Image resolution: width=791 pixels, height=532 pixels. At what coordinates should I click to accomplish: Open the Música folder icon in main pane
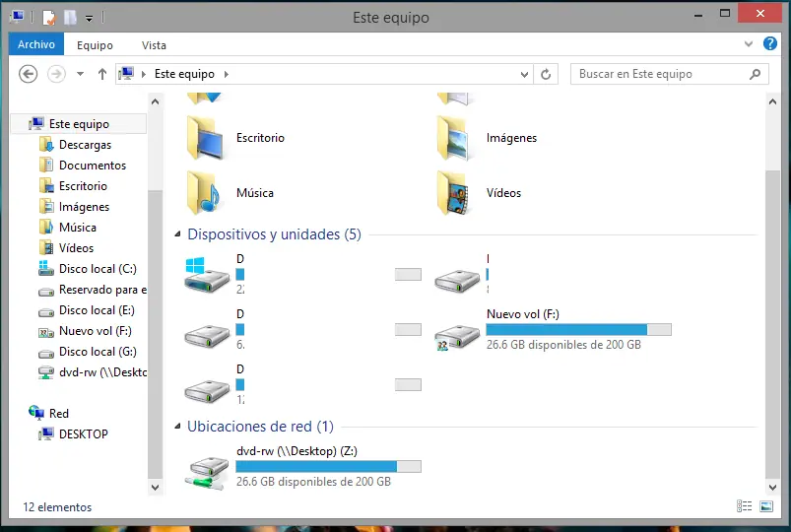pyautogui.click(x=204, y=193)
